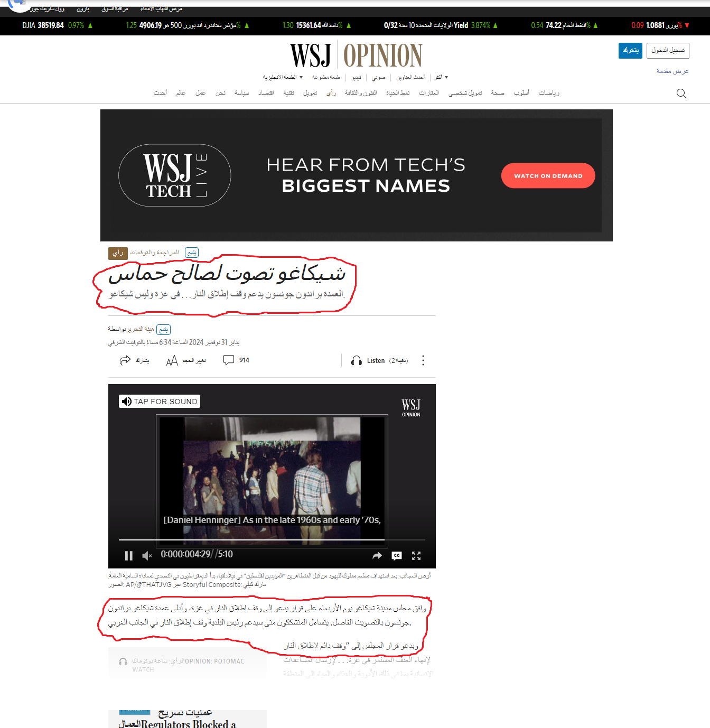Open the three-dot more options menu
This screenshot has height=728, width=710.
click(423, 360)
